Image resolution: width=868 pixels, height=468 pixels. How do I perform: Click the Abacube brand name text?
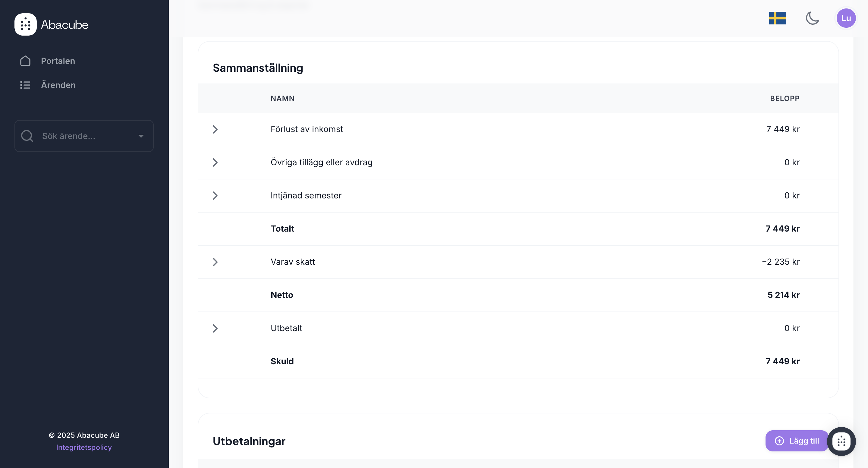pyautogui.click(x=64, y=25)
